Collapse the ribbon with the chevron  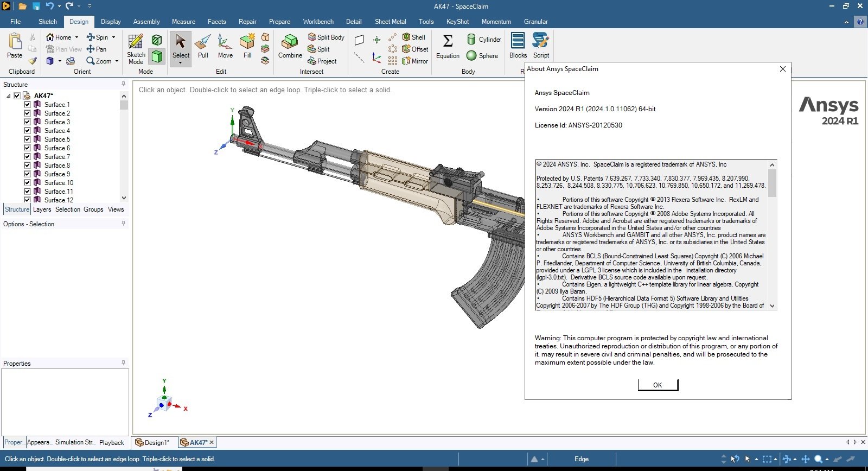pyautogui.click(x=846, y=22)
